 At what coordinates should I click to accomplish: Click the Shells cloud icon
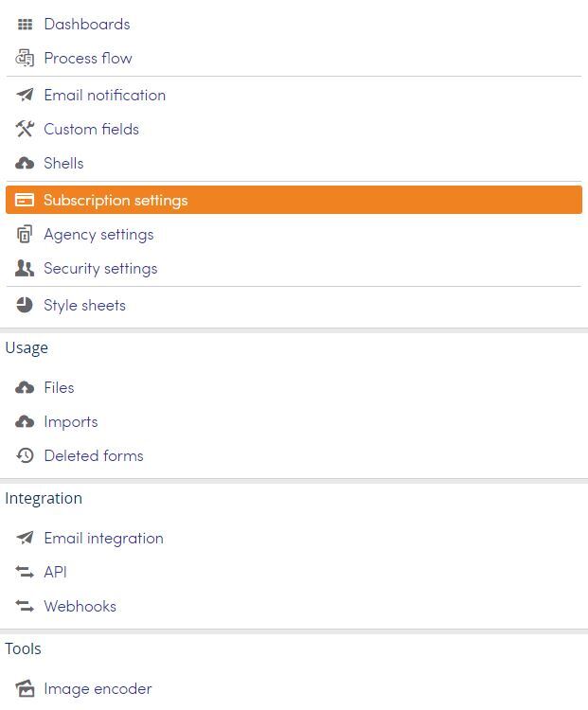click(x=25, y=163)
